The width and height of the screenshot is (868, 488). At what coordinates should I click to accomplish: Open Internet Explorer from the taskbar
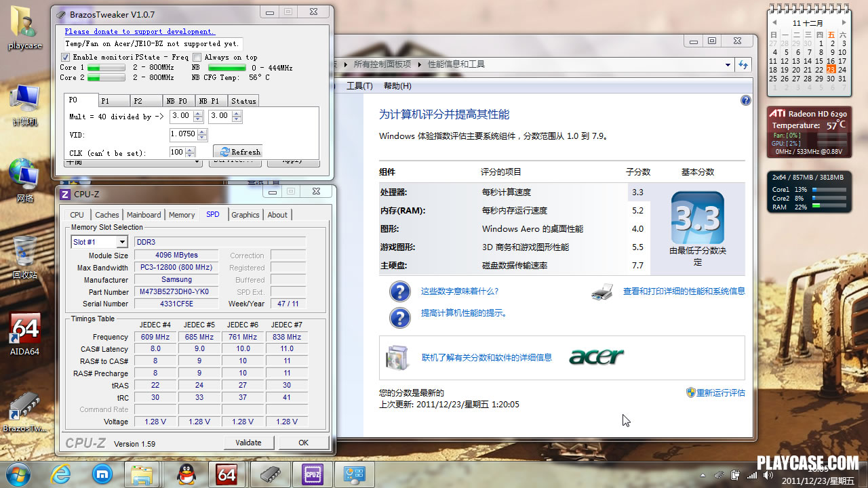(x=62, y=474)
